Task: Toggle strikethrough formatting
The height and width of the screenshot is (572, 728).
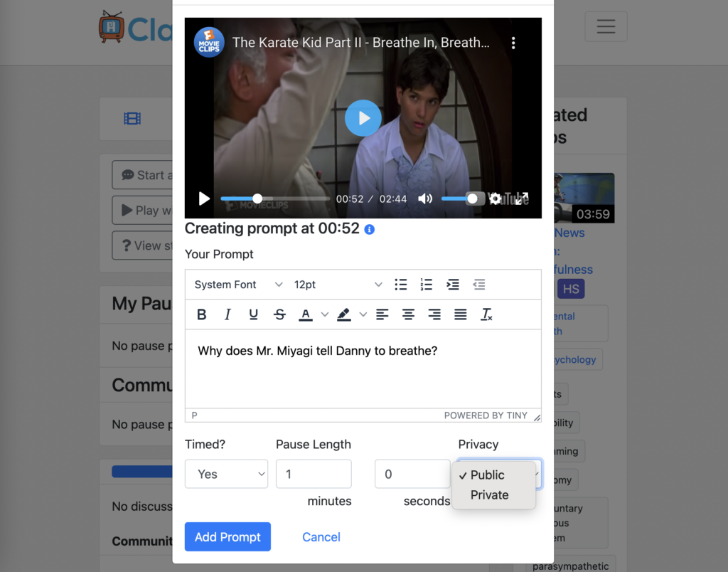Action: [279, 314]
